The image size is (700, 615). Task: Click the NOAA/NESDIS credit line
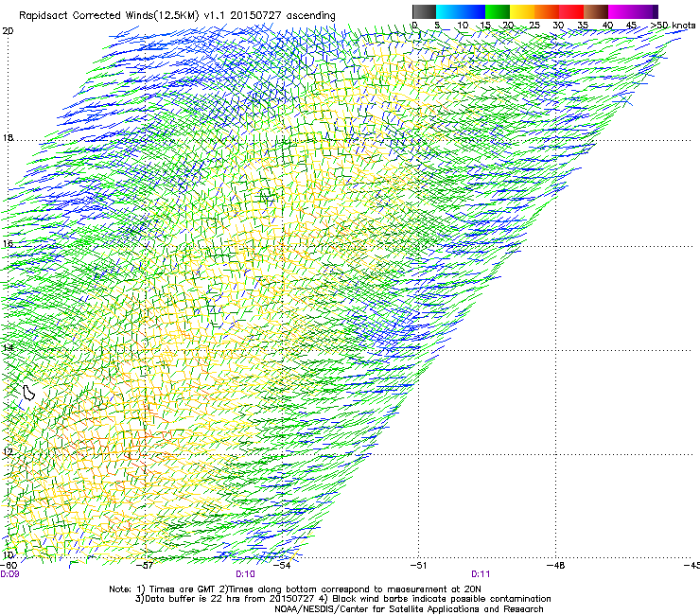(x=409, y=609)
